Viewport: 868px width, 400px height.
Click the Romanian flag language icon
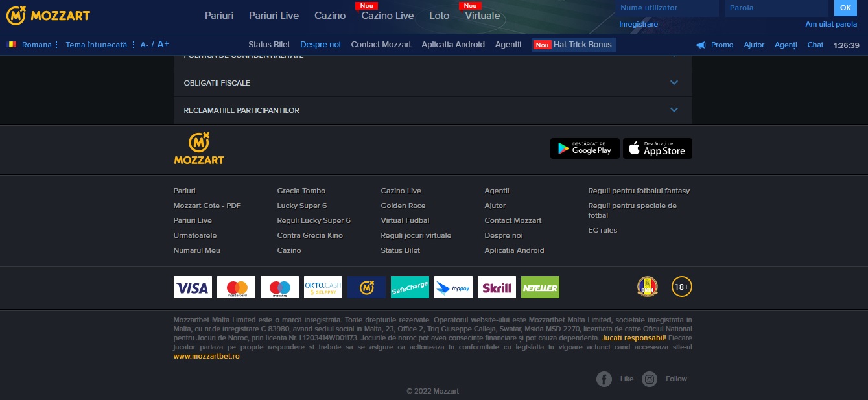point(12,45)
